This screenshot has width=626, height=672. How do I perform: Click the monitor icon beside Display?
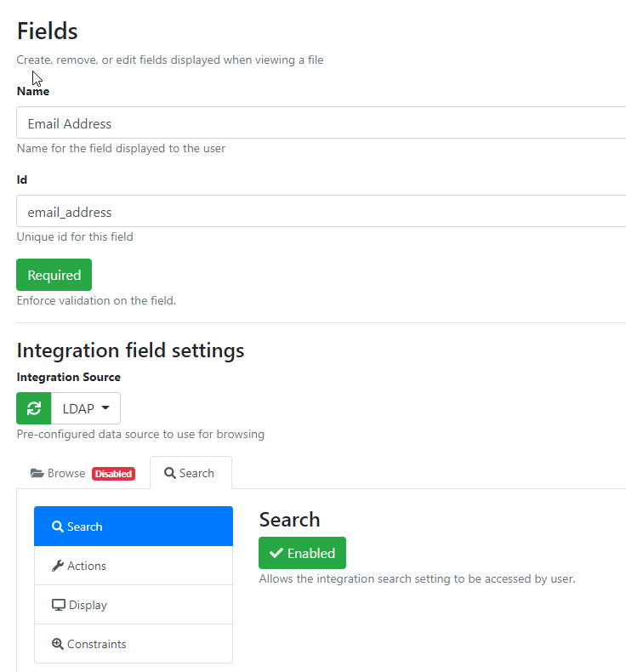(59, 605)
